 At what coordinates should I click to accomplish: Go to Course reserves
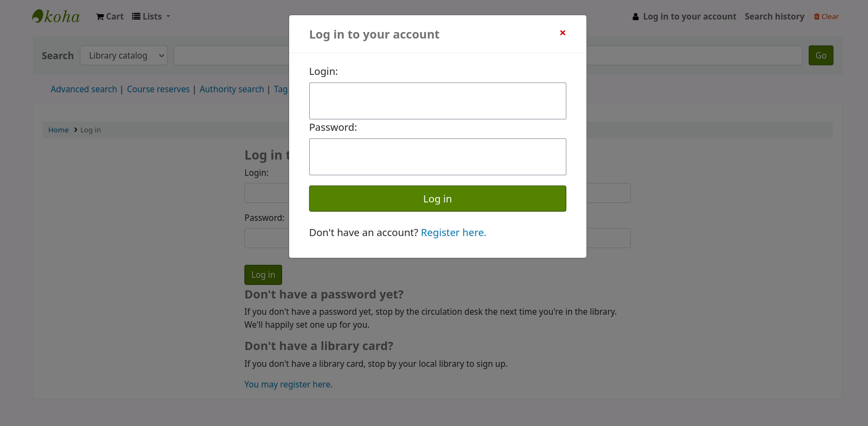[x=158, y=90]
